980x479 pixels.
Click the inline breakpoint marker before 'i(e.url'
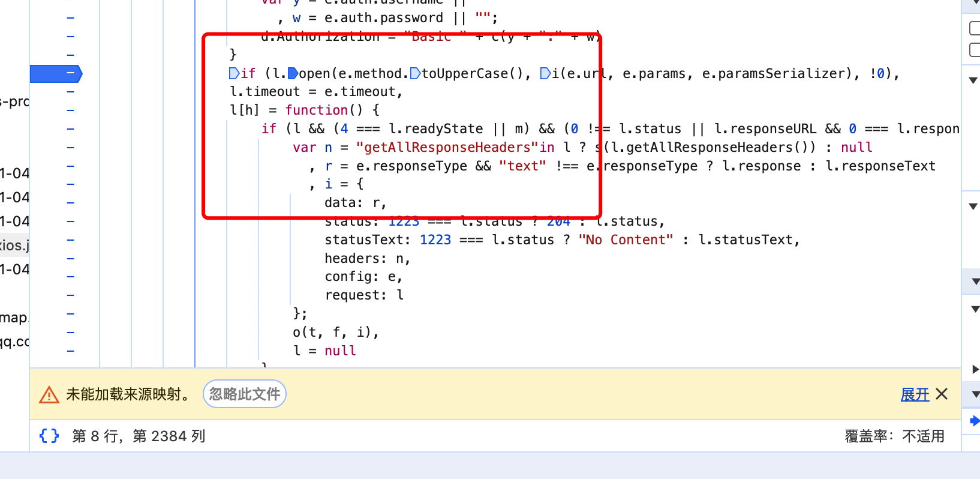tap(545, 73)
